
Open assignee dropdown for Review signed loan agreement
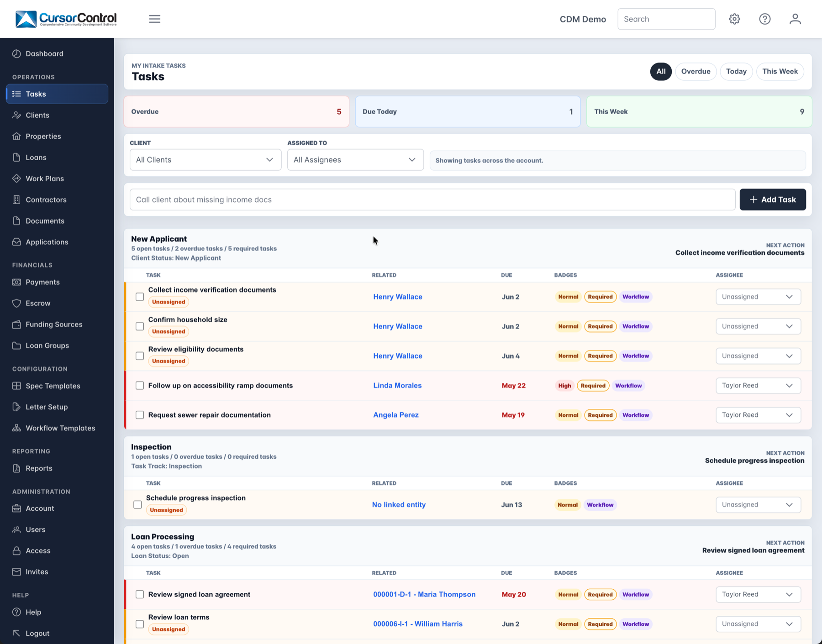[758, 594]
